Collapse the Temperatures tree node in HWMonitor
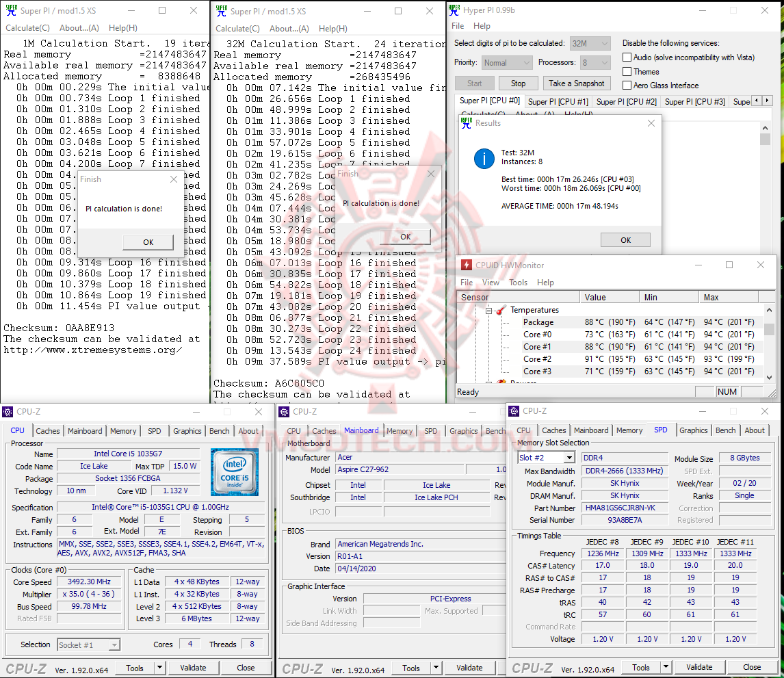 click(x=488, y=311)
